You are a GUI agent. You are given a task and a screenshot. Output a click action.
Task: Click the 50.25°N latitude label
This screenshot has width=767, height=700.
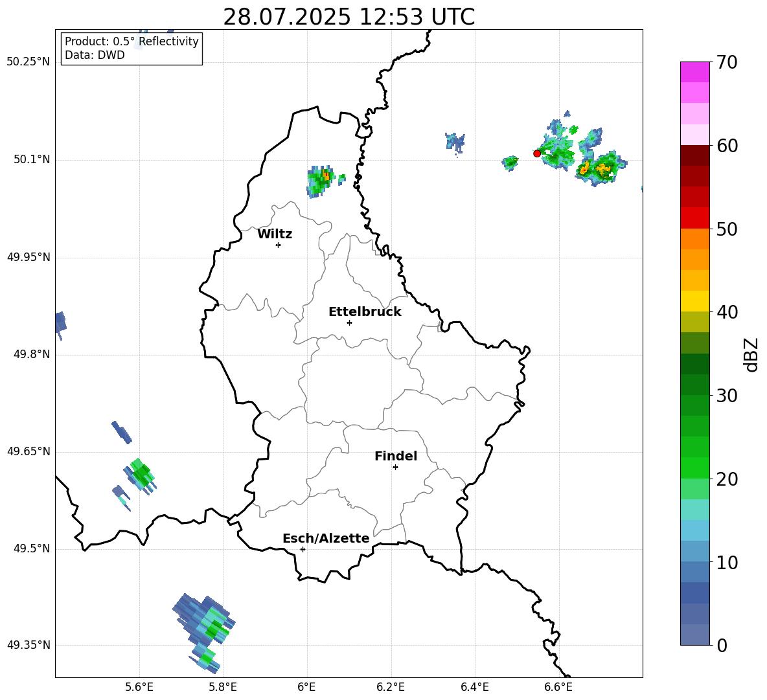(x=29, y=62)
